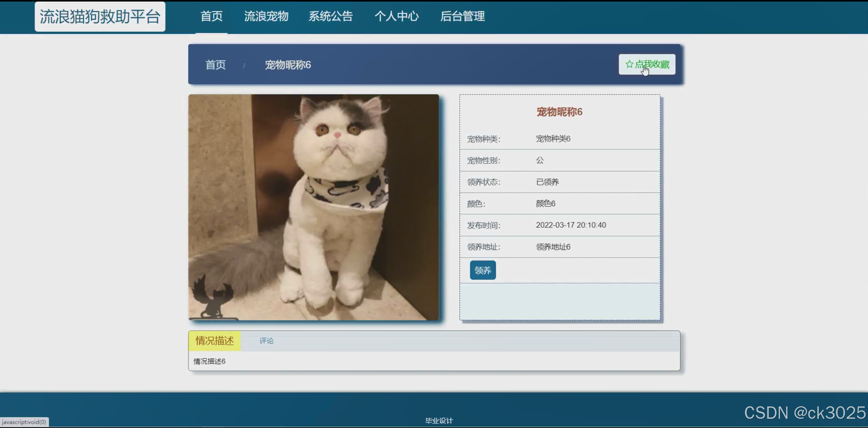
Task: Click the cat photo thumbnail
Action: tap(314, 207)
